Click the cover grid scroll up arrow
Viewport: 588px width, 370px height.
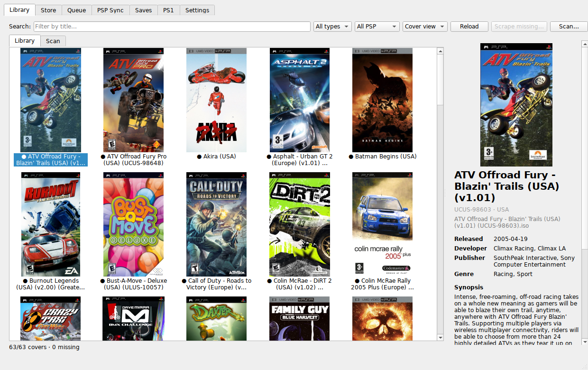pyautogui.click(x=440, y=51)
